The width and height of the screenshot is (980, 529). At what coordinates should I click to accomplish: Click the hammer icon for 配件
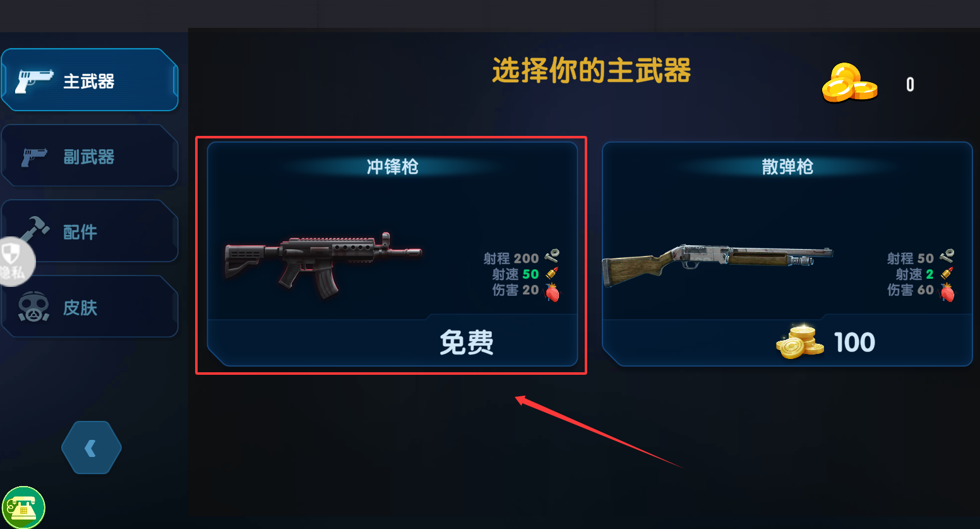(35, 229)
